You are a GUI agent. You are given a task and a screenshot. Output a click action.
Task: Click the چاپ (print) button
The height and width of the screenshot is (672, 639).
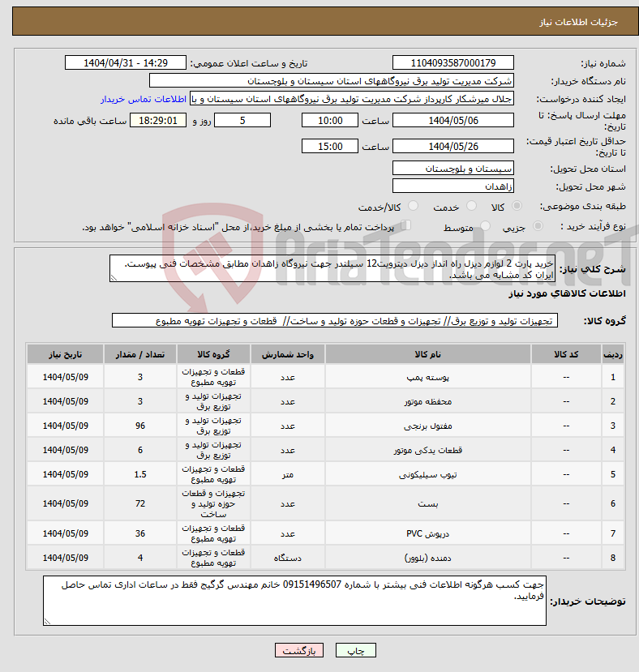click(355, 651)
